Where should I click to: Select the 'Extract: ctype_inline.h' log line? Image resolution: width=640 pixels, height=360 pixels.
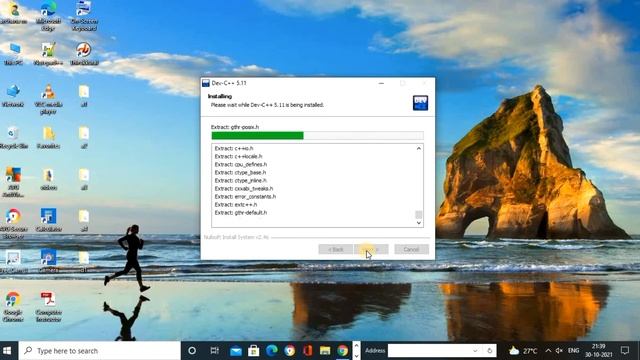click(x=240, y=180)
